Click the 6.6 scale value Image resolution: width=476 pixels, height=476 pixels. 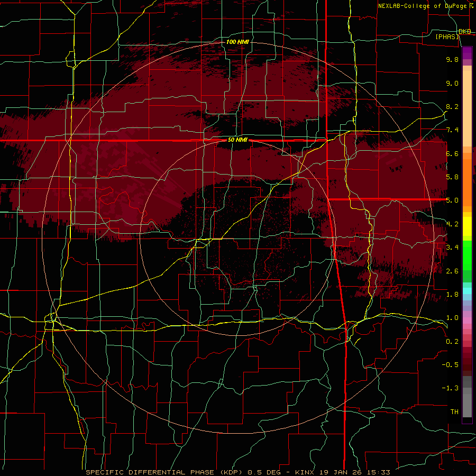452,153
